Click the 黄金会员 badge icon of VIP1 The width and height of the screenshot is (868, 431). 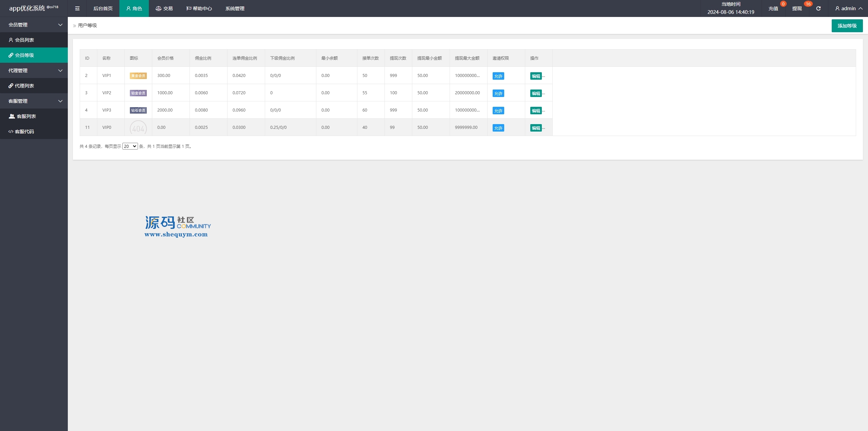click(138, 76)
